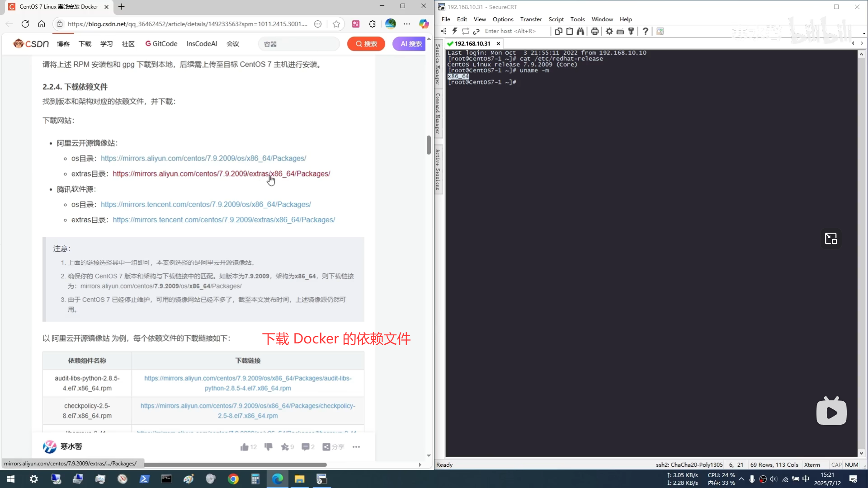Click the Find binoculars icon in the toolbar
This screenshot has height=488, width=868.
580,31
